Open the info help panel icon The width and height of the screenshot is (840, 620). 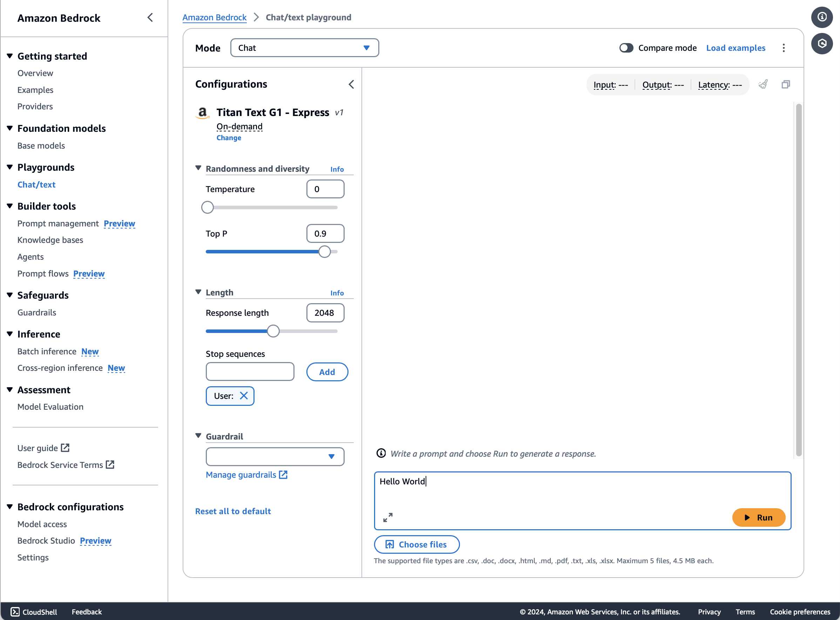[822, 17]
